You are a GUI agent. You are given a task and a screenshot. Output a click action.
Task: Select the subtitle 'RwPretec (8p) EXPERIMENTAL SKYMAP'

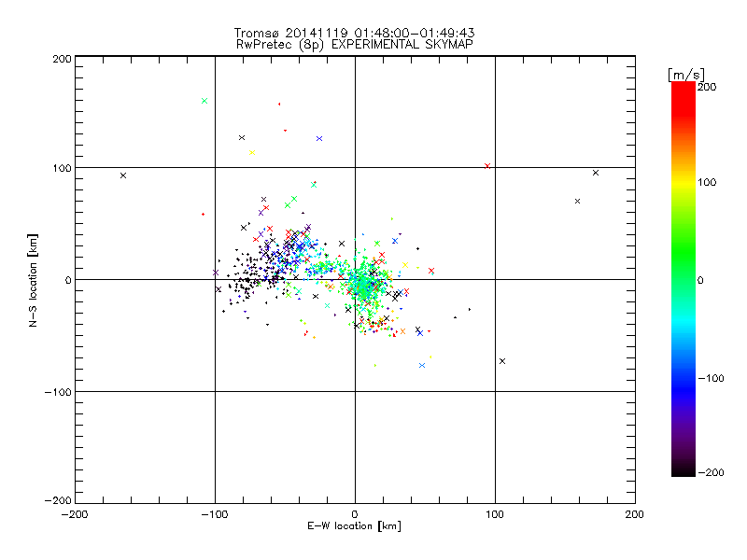pos(355,45)
